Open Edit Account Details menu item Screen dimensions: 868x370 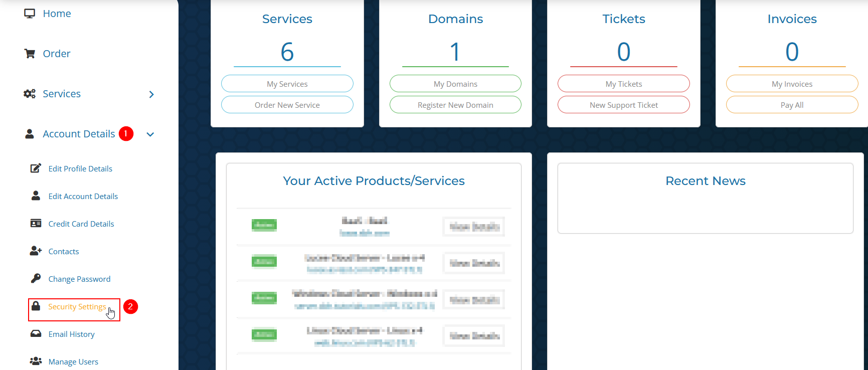pyautogui.click(x=83, y=197)
